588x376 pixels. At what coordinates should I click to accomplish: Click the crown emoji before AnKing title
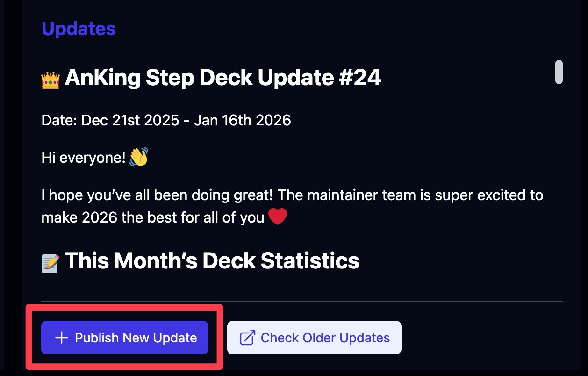pos(50,80)
